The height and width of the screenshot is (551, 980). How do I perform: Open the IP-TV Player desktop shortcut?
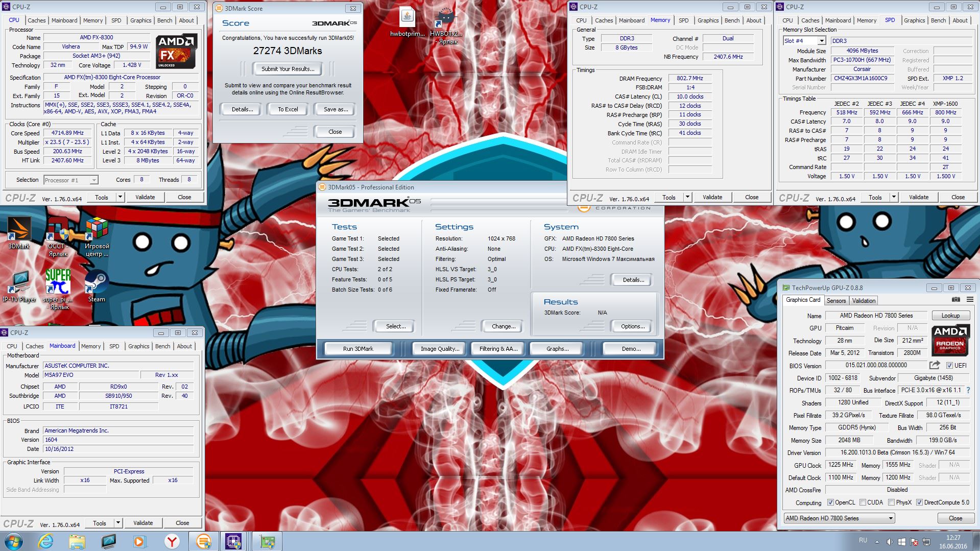(x=19, y=286)
